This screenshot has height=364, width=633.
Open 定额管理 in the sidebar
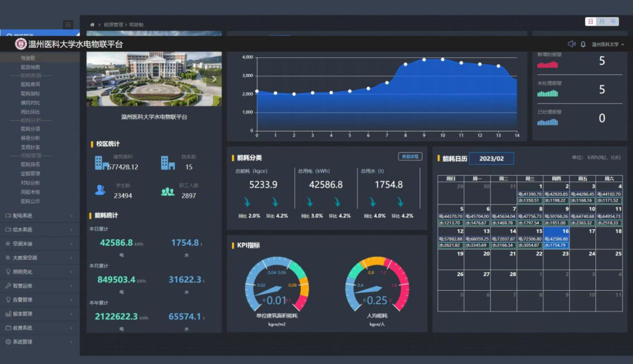pyautogui.click(x=30, y=174)
